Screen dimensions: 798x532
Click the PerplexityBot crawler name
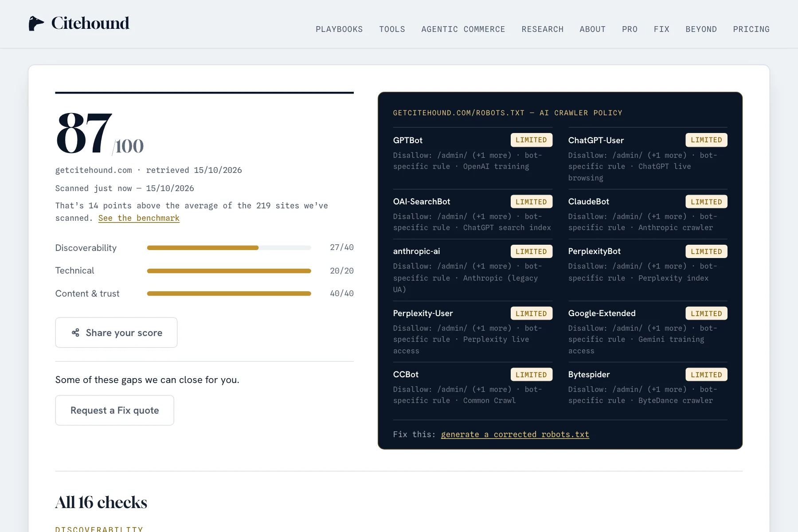[595, 251]
